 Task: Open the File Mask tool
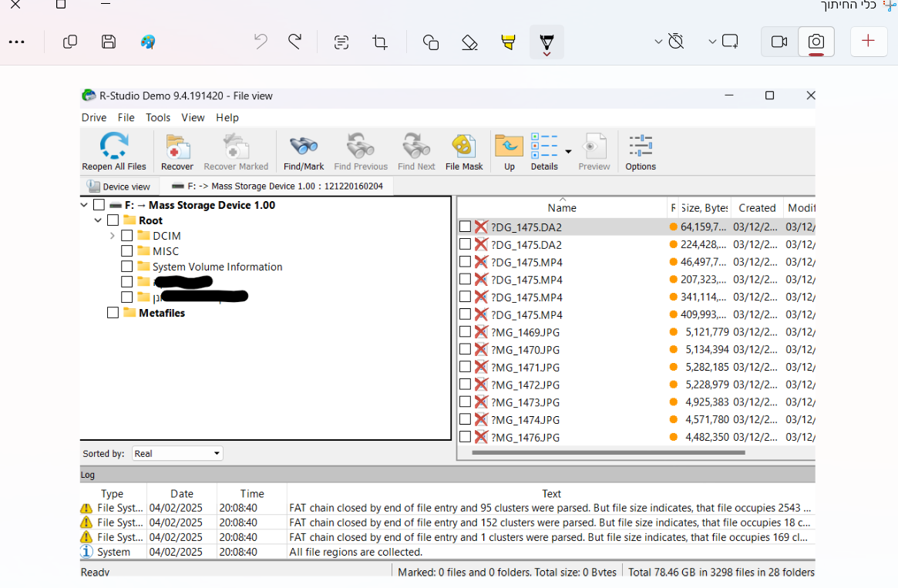[464, 152]
